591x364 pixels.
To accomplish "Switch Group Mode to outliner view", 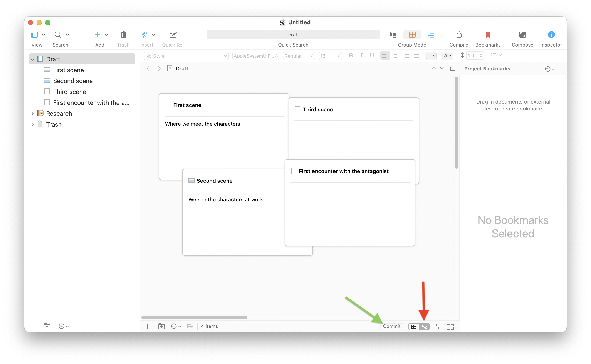I will point(431,35).
